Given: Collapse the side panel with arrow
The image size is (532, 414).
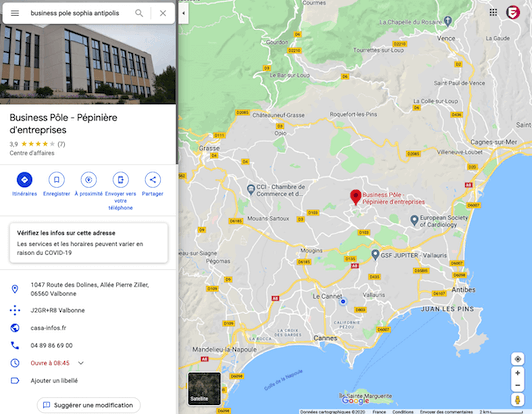Looking at the screenshot, I should tap(184, 13).
